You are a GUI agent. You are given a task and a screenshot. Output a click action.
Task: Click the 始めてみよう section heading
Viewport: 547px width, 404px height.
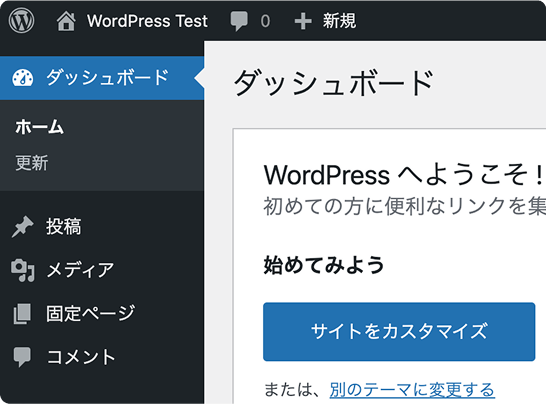click(324, 265)
